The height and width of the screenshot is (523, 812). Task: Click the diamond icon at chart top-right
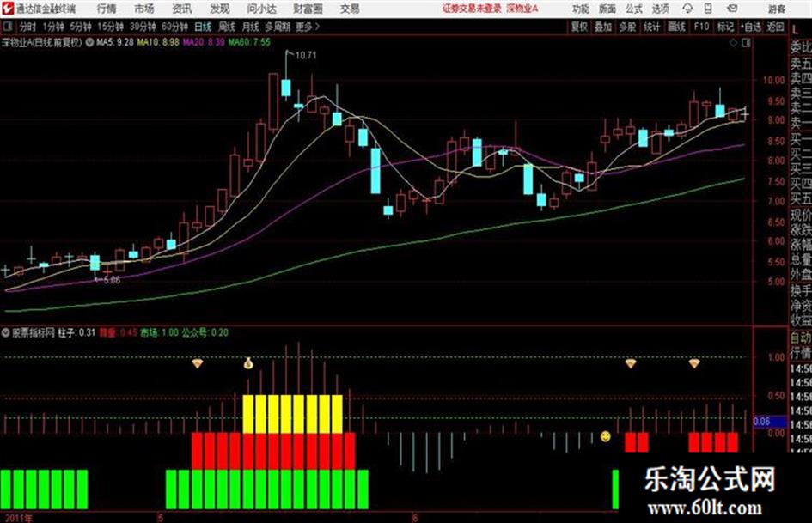[733, 43]
